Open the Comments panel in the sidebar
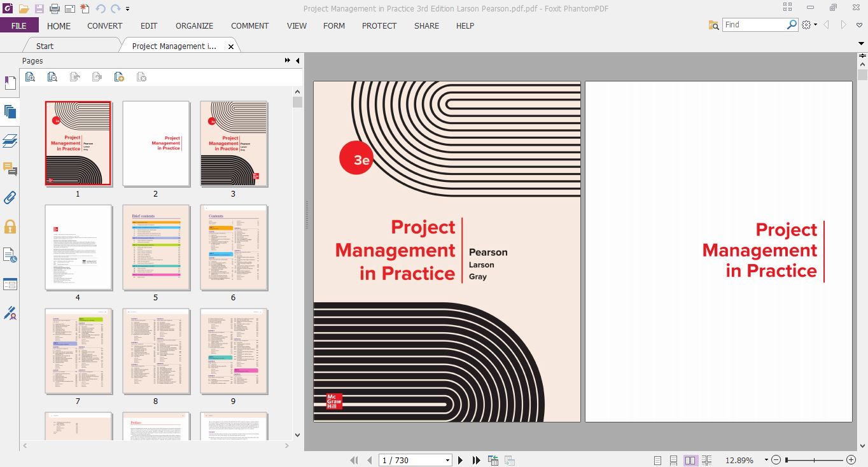868x467 pixels. [x=10, y=169]
